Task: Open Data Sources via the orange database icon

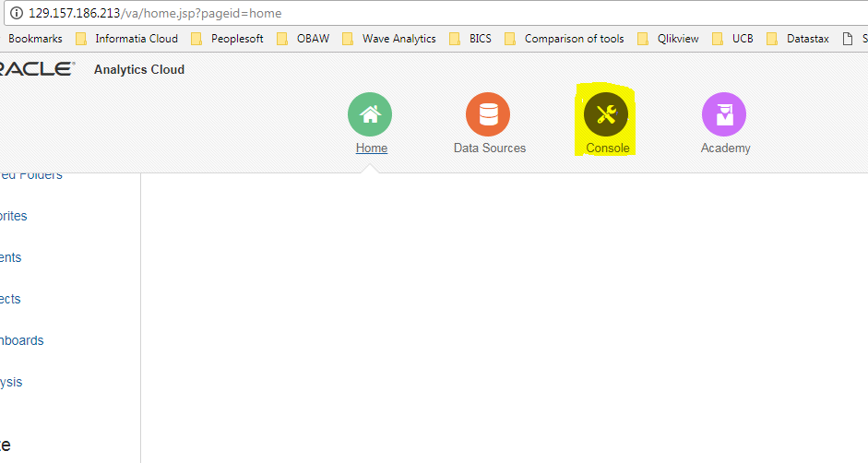Action: (x=488, y=114)
